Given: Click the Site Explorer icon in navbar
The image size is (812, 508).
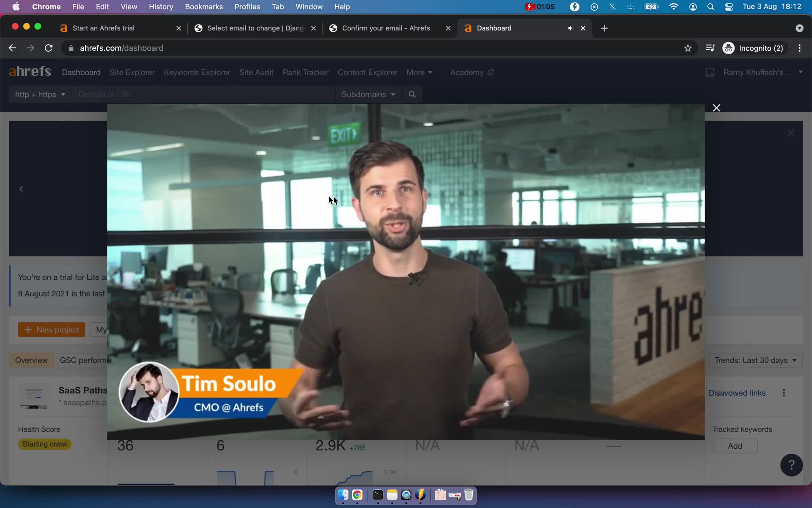Looking at the screenshot, I should click(x=132, y=72).
